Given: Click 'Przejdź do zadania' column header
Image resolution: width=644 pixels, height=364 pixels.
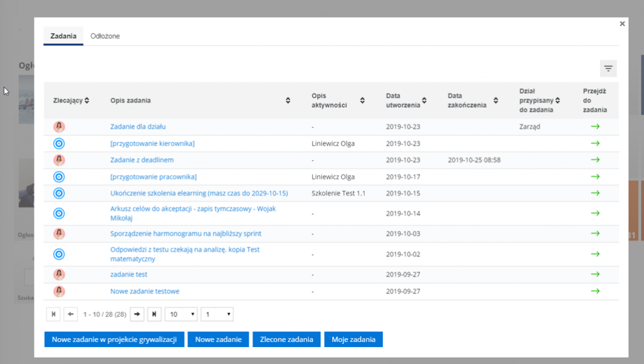Looking at the screenshot, I should coord(595,100).
